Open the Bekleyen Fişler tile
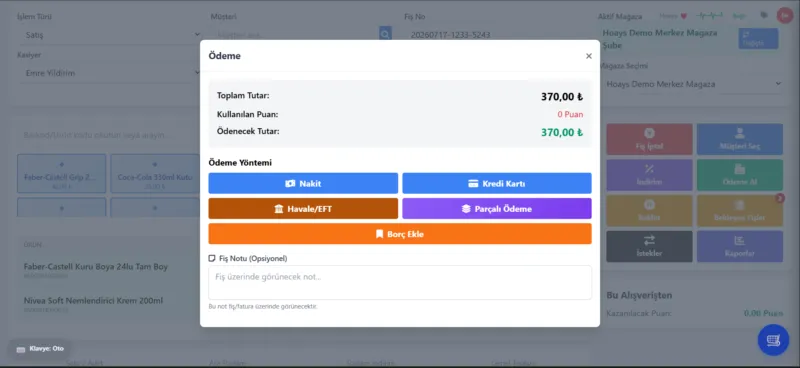 tap(740, 211)
